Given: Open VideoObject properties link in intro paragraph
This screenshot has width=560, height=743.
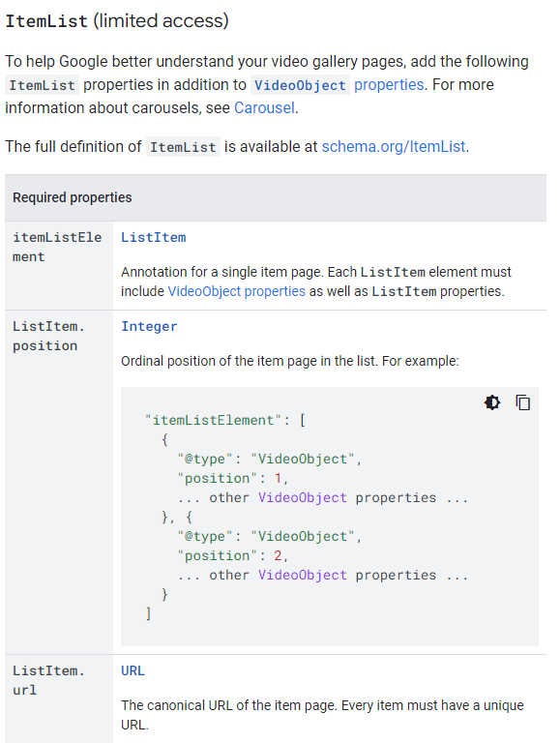Looking at the screenshot, I should tap(337, 85).
